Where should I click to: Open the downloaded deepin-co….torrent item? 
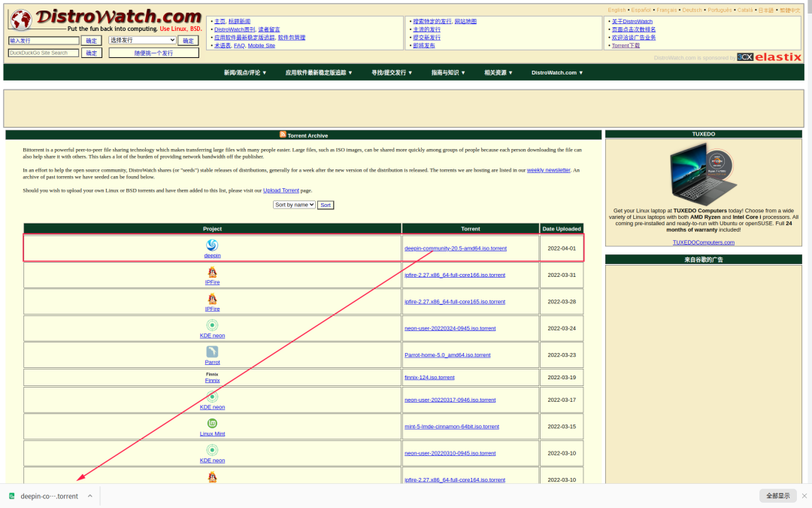pyautogui.click(x=49, y=496)
